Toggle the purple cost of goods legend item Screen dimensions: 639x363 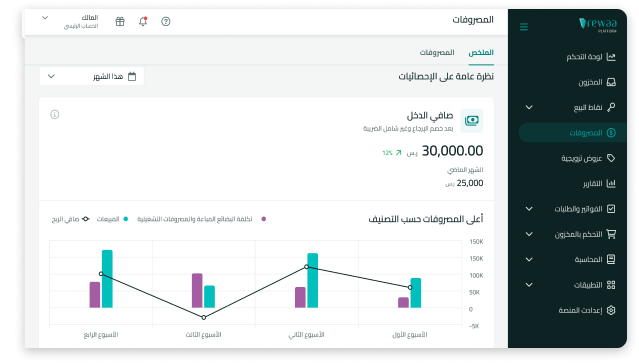pos(202,219)
